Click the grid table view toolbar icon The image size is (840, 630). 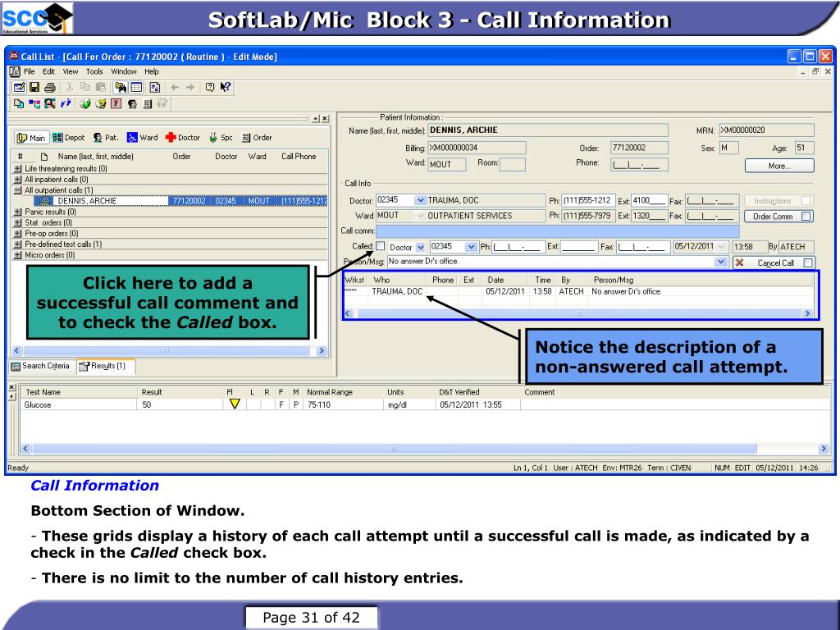click(x=137, y=87)
